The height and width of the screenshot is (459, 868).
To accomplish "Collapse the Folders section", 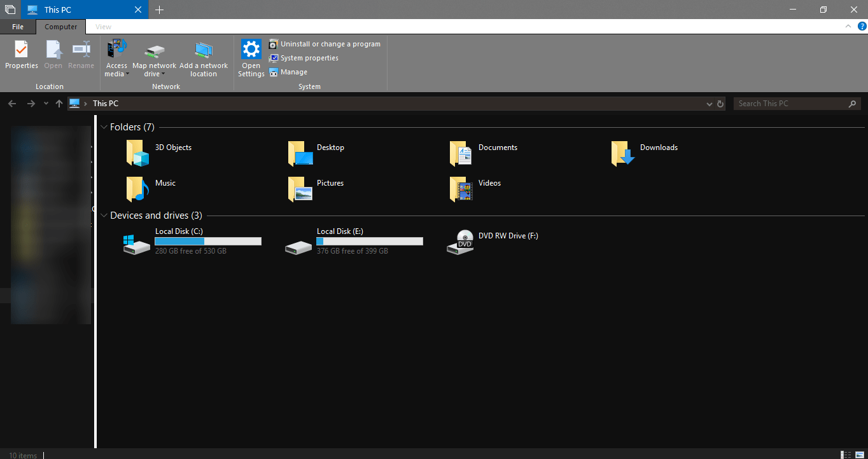I will click(104, 127).
